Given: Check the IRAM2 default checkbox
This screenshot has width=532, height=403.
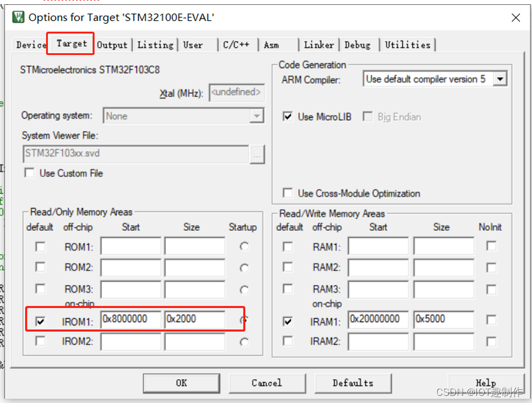Looking at the screenshot, I should click(x=288, y=341).
